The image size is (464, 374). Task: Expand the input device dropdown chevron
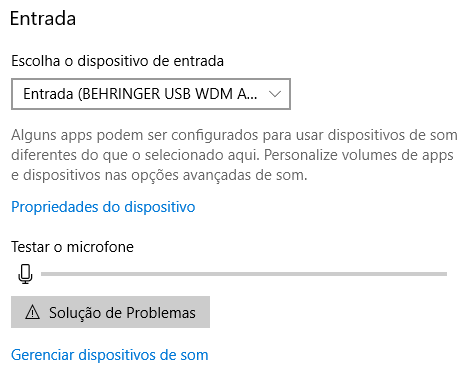[275, 94]
